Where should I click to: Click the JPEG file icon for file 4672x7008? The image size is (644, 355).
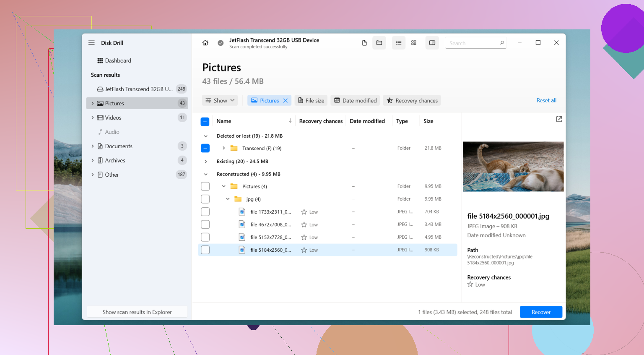242,224
